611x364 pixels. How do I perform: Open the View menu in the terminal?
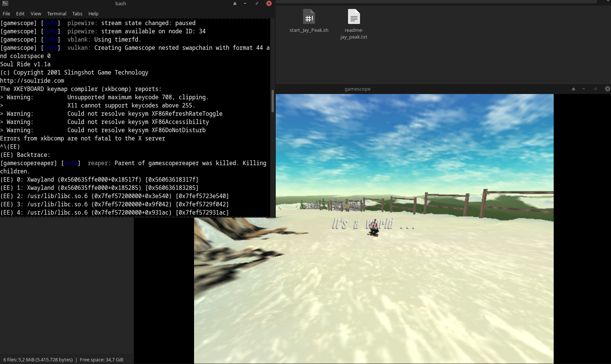pyautogui.click(x=36, y=13)
